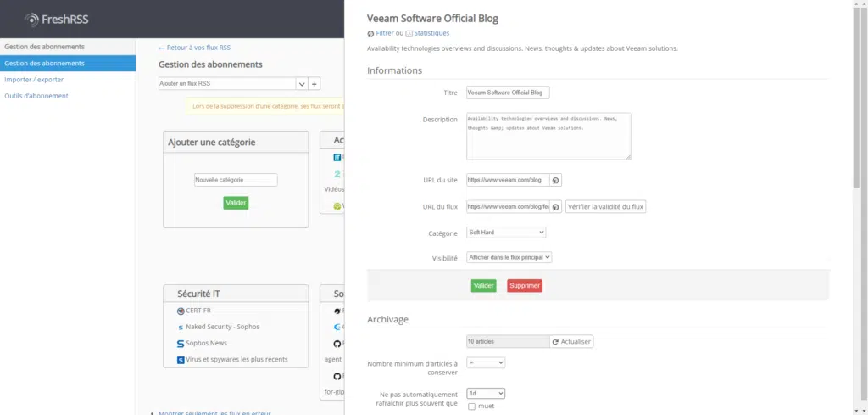The image size is (868, 415).
Task: Open the Statistiques chart icon
Action: 409,34
